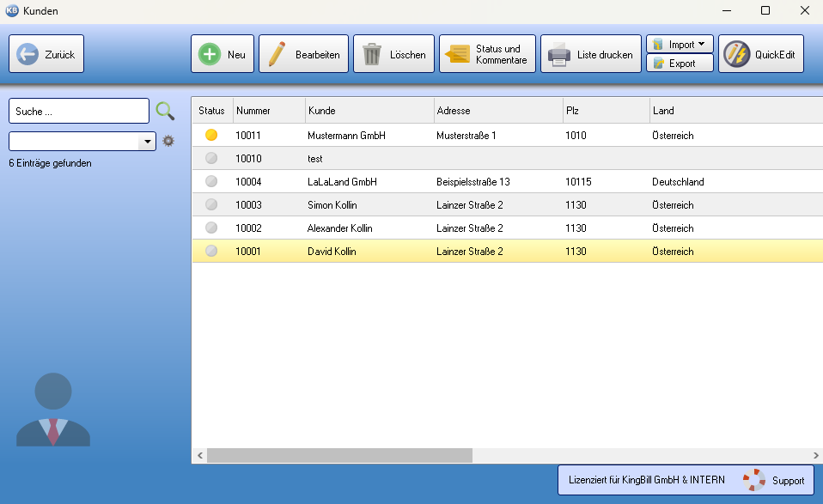Click the horizontal scrollbar thumb
This screenshot has width=823, height=504.
pyautogui.click(x=339, y=455)
